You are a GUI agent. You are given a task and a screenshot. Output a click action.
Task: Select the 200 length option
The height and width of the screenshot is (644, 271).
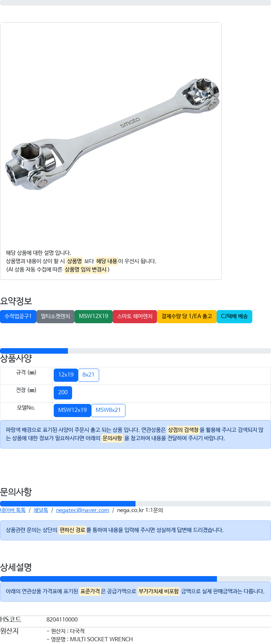[63, 392]
